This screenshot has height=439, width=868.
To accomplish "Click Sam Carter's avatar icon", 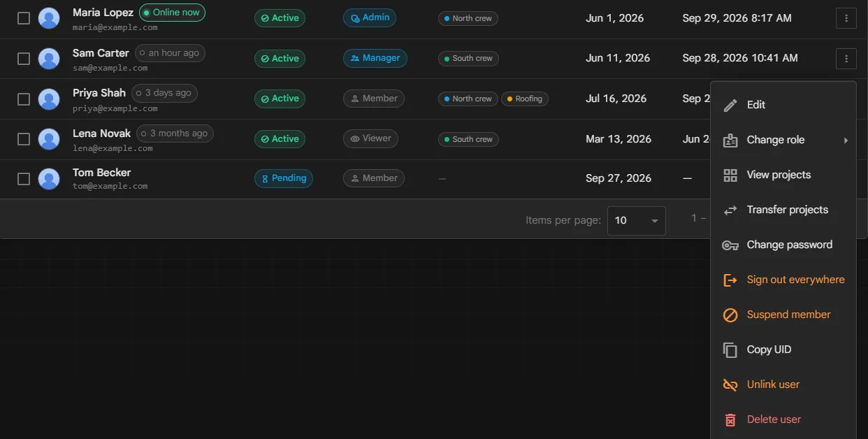I will 49,59.
